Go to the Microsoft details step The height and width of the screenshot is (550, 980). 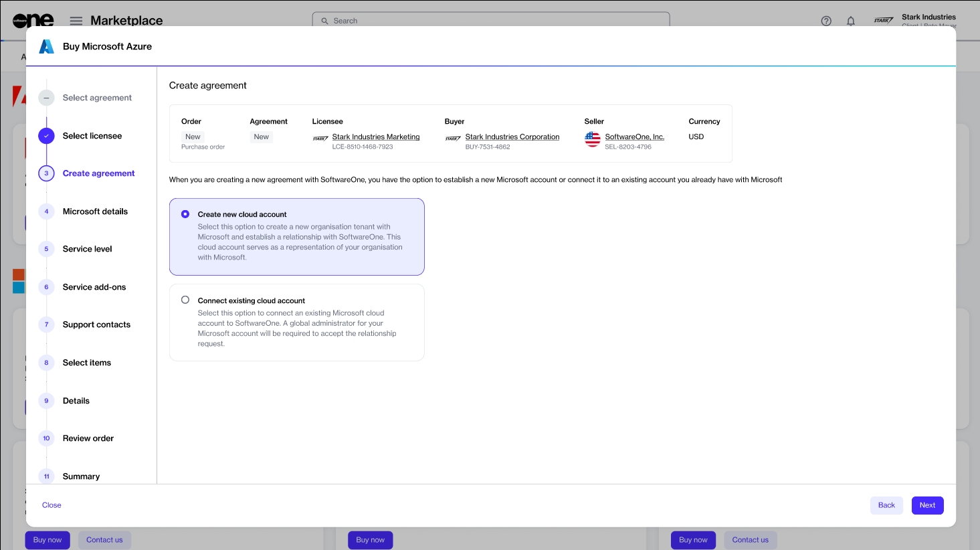pos(95,211)
